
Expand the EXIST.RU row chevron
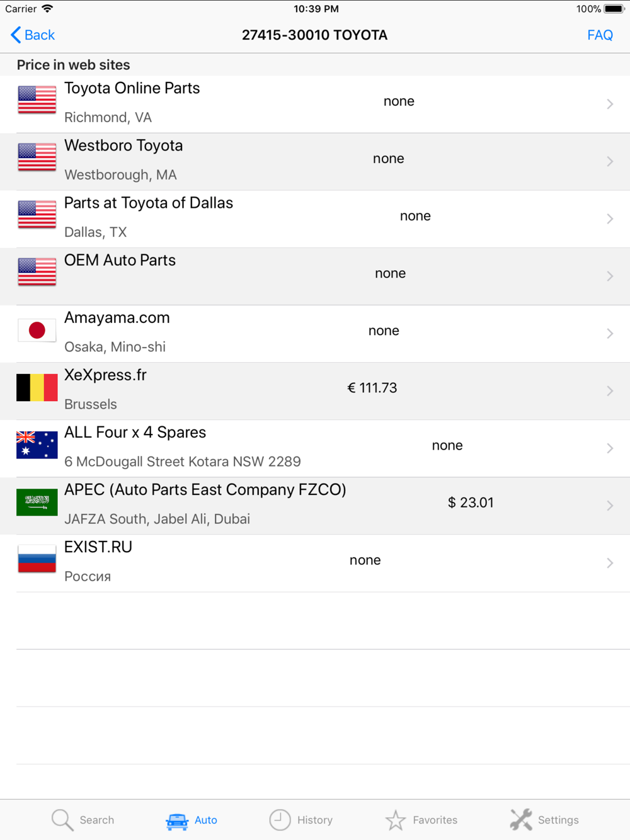610,563
